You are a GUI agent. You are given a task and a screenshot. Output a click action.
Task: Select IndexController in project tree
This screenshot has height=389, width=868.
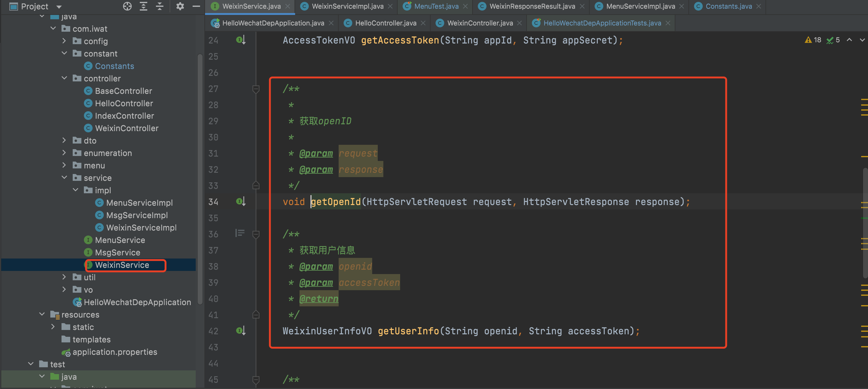click(x=119, y=116)
